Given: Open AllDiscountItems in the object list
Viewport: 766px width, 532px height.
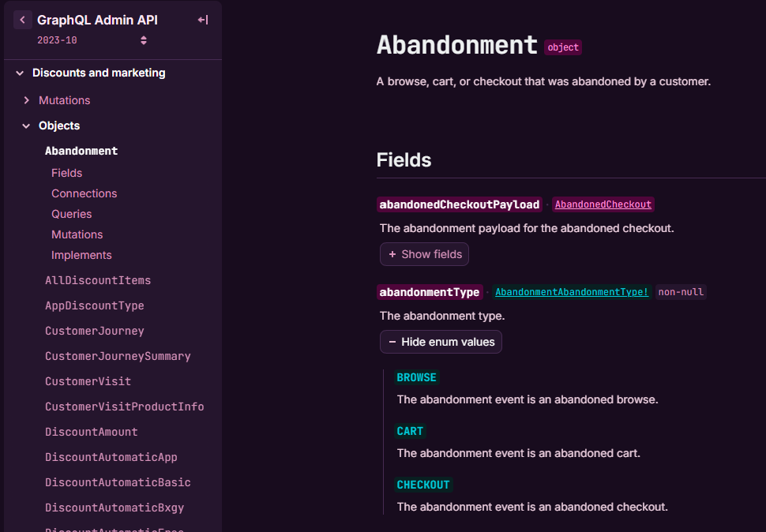Looking at the screenshot, I should [98, 280].
